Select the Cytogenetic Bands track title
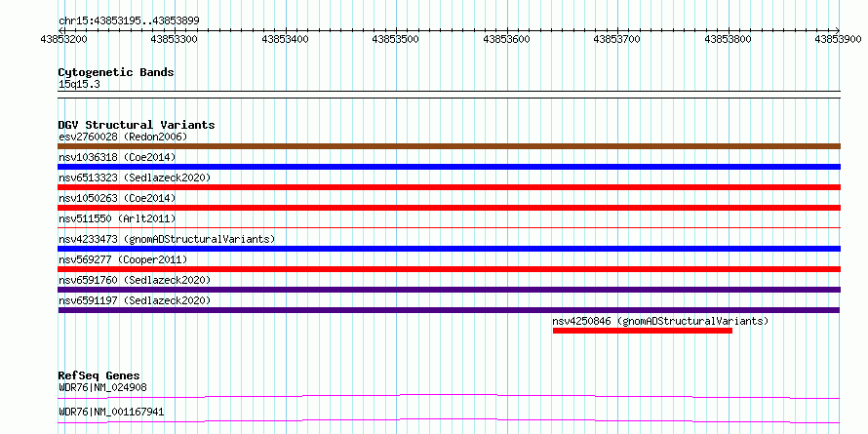 116,72
